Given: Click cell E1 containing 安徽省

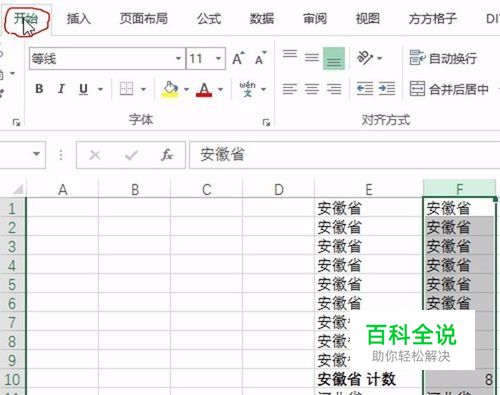Looking at the screenshot, I should pos(369,208).
